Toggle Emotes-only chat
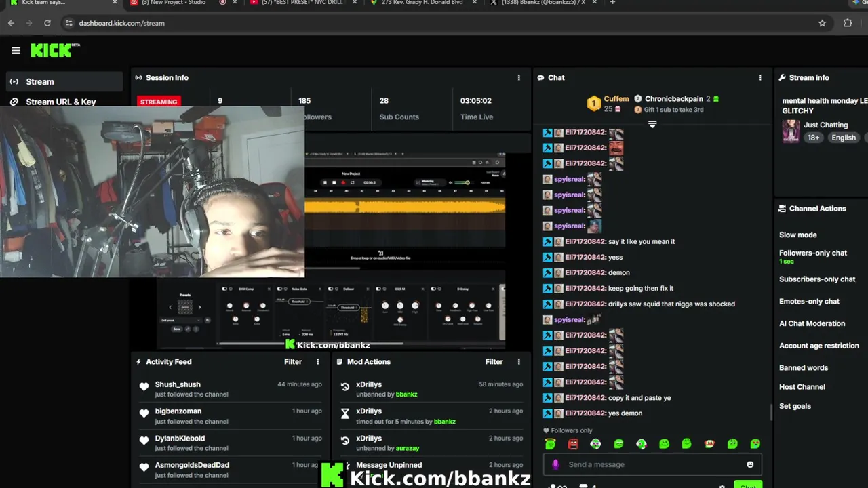Viewport: 868px width, 488px height. (x=809, y=302)
